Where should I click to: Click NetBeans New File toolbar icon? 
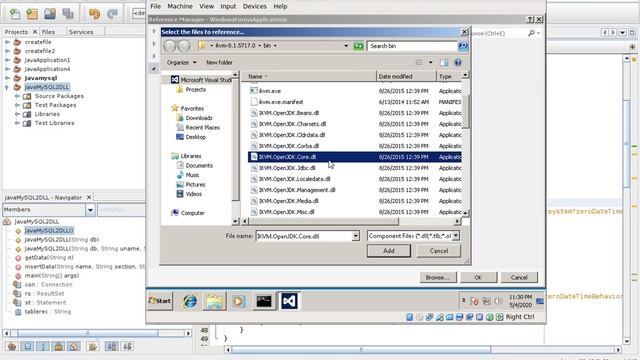pos(15,14)
